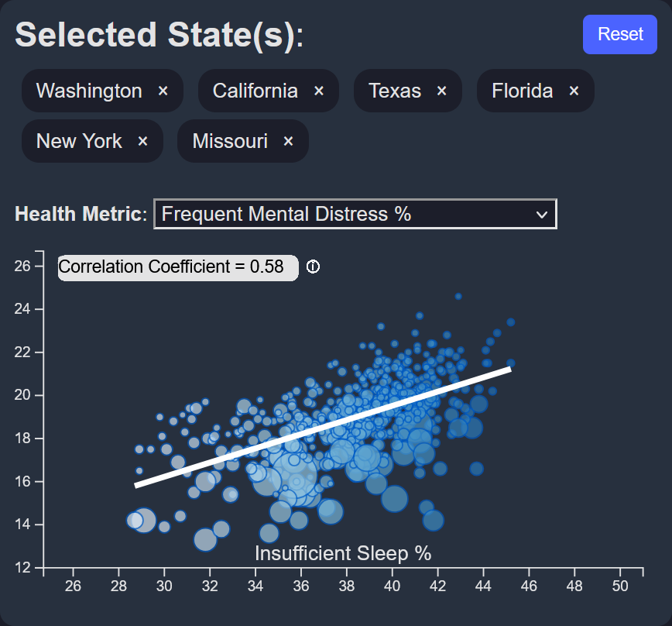672x626 pixels.
Task: Open the Frequent Mental Distress dropdown
Action: [x=355, y=214]
